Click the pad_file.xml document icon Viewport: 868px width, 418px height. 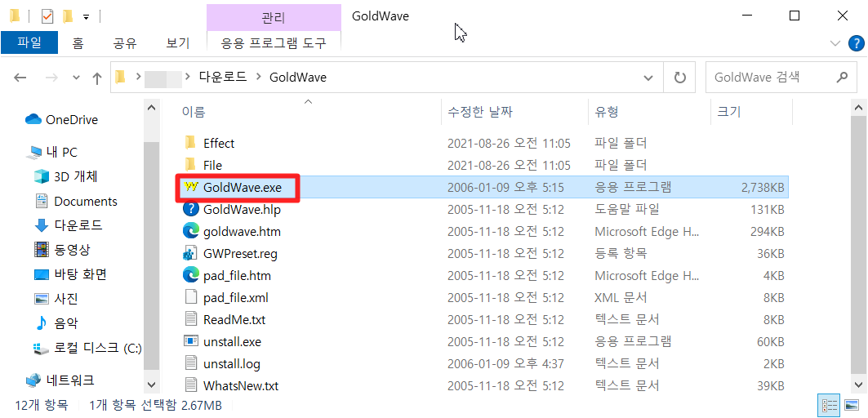(191, 298)
